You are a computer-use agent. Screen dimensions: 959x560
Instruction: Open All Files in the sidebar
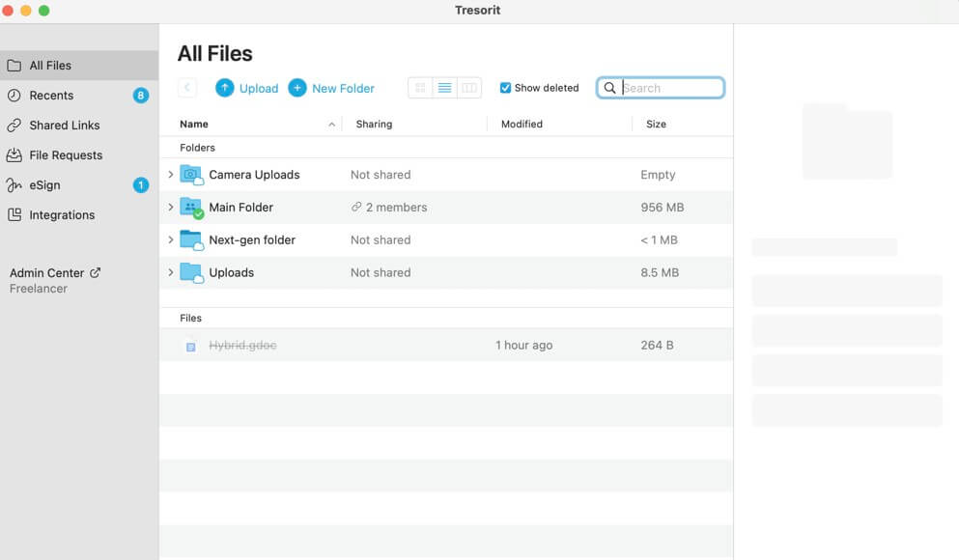coord(79,66)
